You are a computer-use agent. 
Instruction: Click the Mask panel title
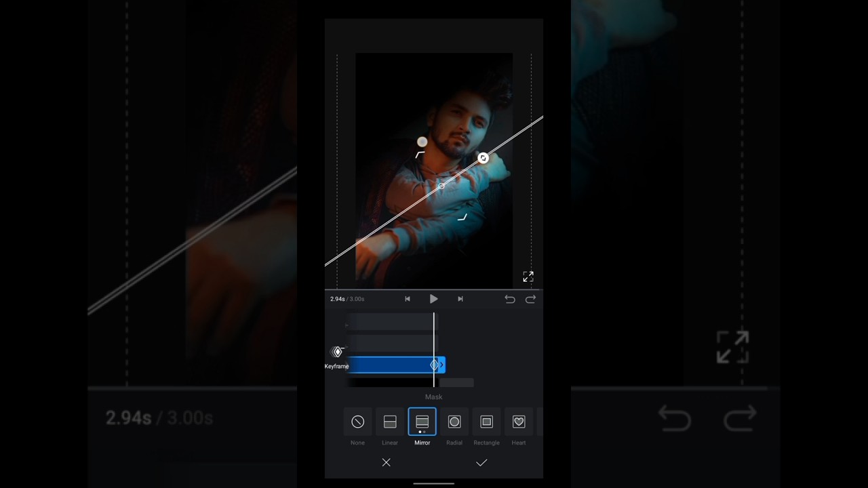(433, 397)
